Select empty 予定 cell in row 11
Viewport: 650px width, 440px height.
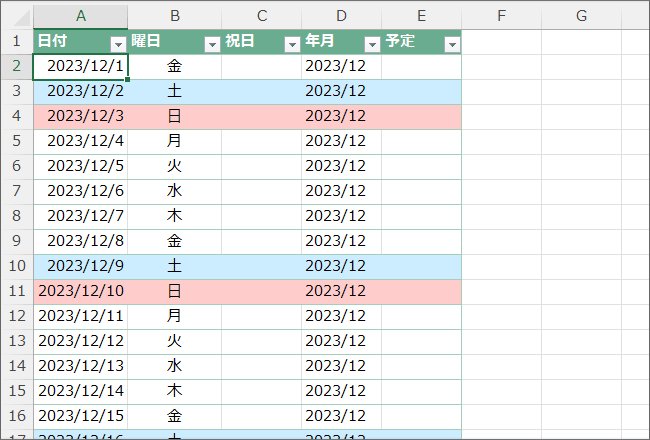coord(422,291)
